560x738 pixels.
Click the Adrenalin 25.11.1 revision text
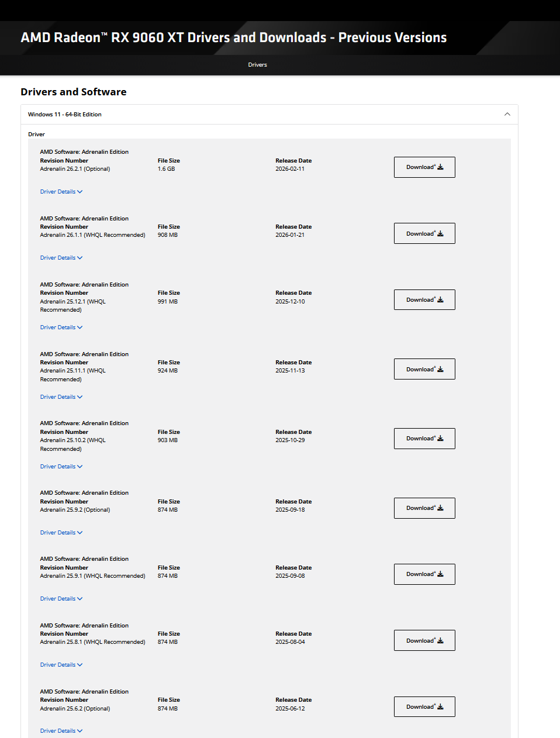pos(72,375)
